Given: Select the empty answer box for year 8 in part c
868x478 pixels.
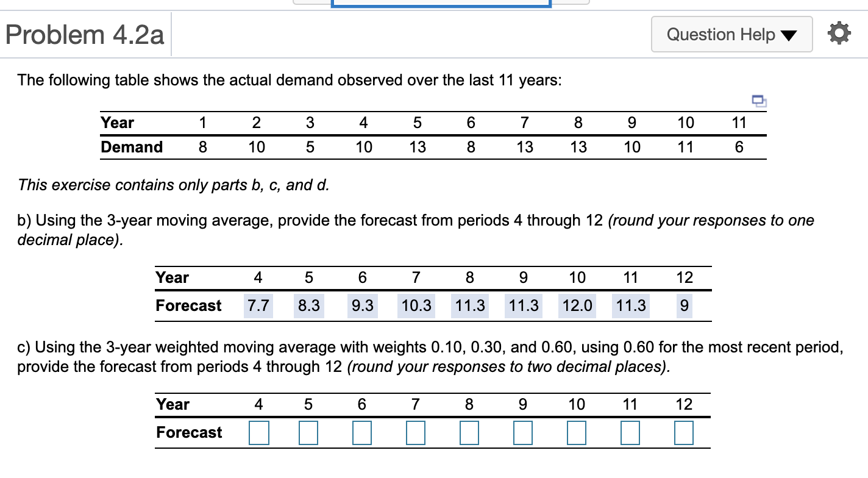Looking at the screenshot, I should (x=469, y=433).
